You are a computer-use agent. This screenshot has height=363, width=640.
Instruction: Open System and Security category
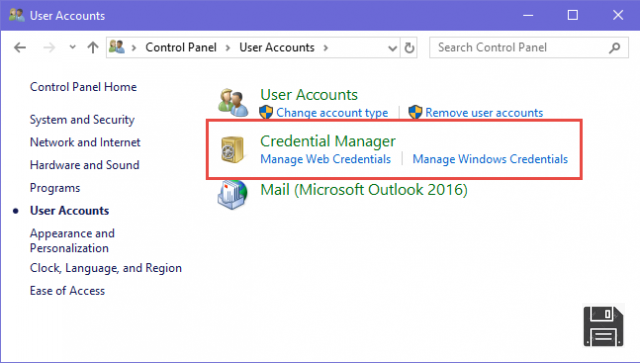coord(82,120)
